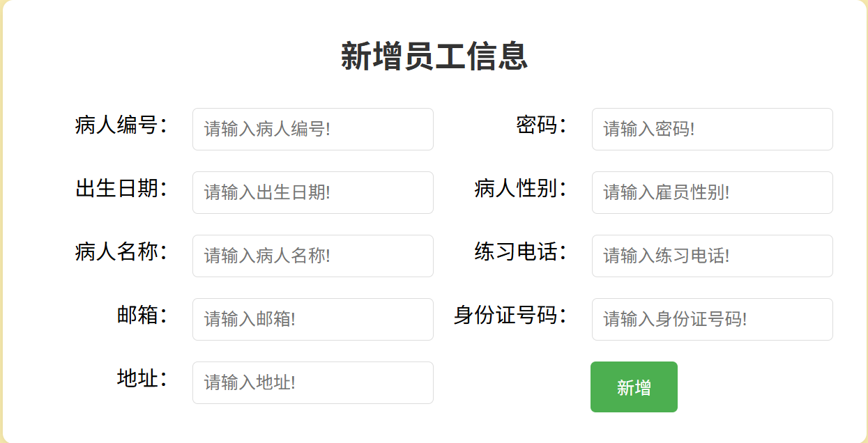This screenshot has width=868, height=443.
Task: Click the 练习电话 phone input field
Action: tap(712, 256)
